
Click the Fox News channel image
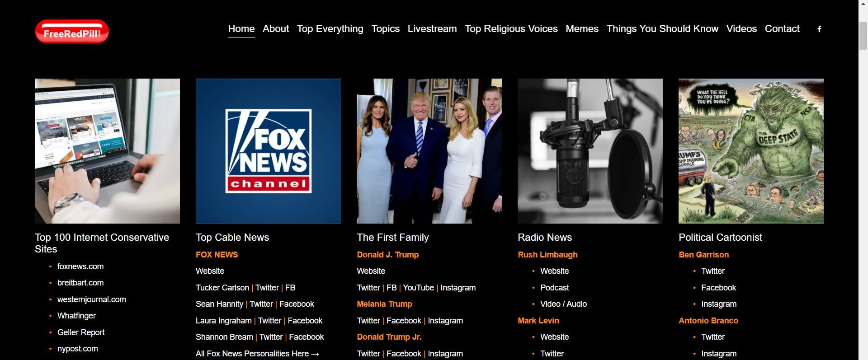(x=268, y=151)
